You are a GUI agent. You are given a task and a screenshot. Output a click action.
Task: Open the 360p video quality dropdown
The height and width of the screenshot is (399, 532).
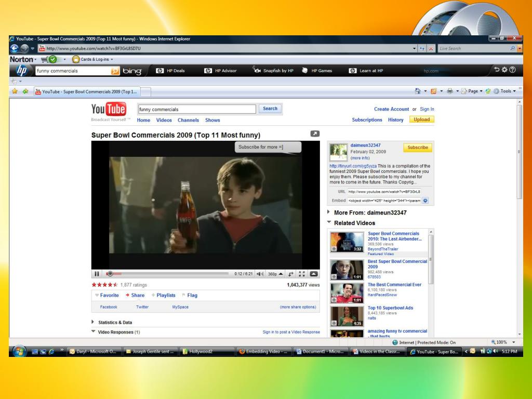[275, 274]
